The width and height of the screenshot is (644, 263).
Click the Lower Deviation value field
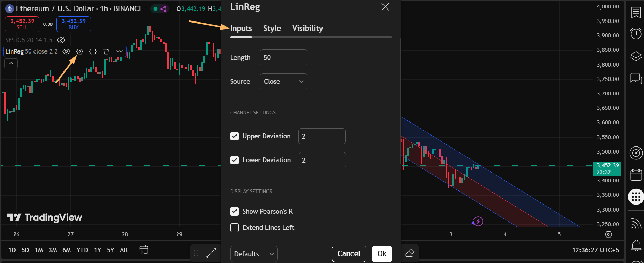click(x=322, y=160)
